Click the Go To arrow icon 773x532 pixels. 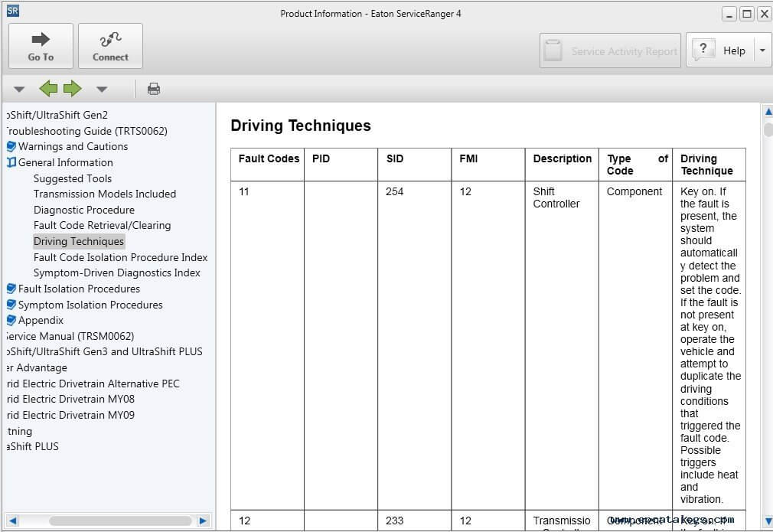click(x=40, y=40)
